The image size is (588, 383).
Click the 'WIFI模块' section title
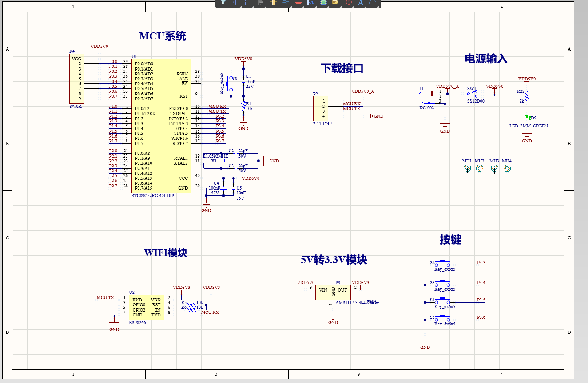166,253
